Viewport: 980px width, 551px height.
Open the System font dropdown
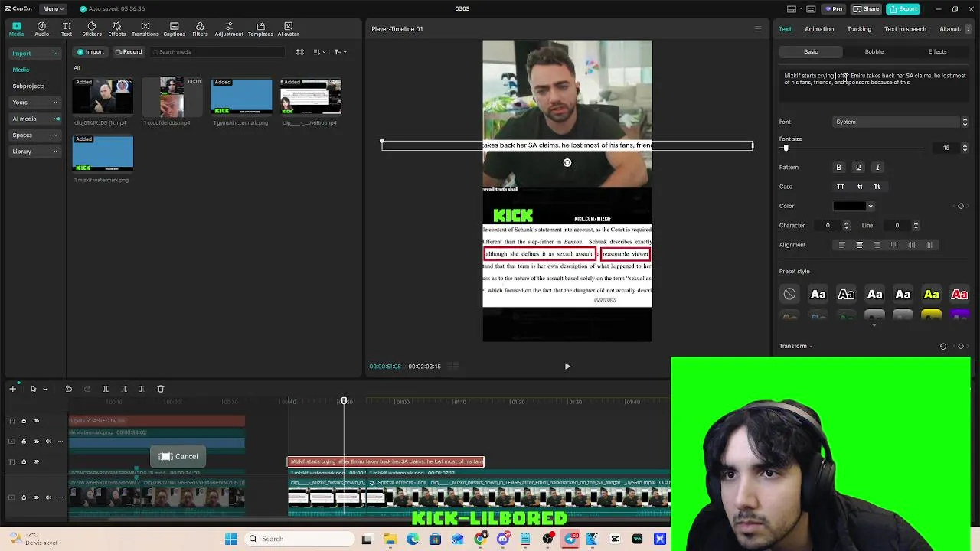tap(900, 122)
